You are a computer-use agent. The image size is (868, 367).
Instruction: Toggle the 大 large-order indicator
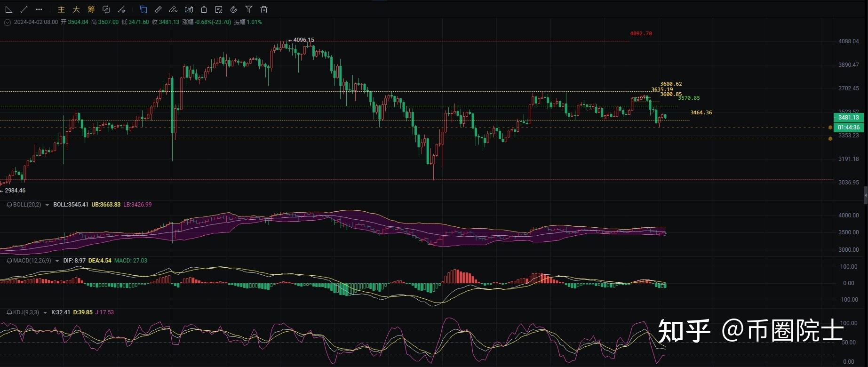[x=76, y=9]
